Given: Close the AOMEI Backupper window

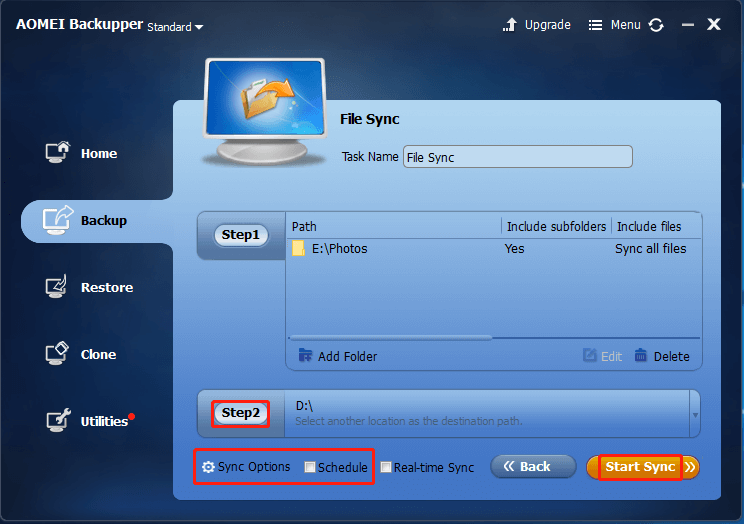Looking at the screenshot, I should tap(714, 24).
